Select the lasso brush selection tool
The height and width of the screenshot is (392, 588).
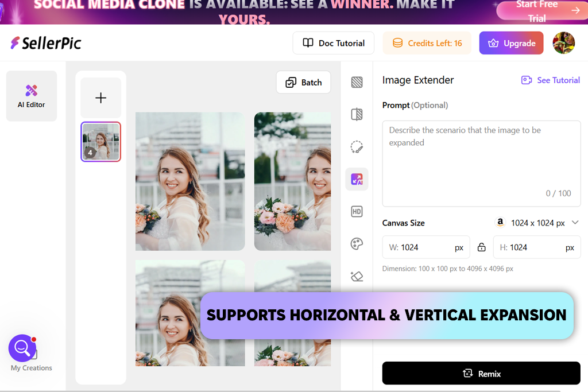pyautogui.click(x=357, y=147)
